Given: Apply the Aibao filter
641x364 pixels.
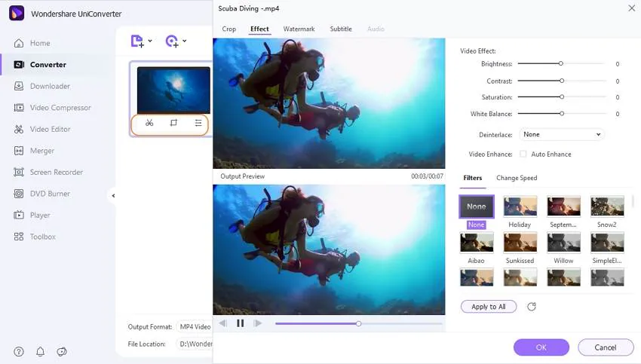Looking at the screenshot, I should pyautogui.click(x=477, y=243).
